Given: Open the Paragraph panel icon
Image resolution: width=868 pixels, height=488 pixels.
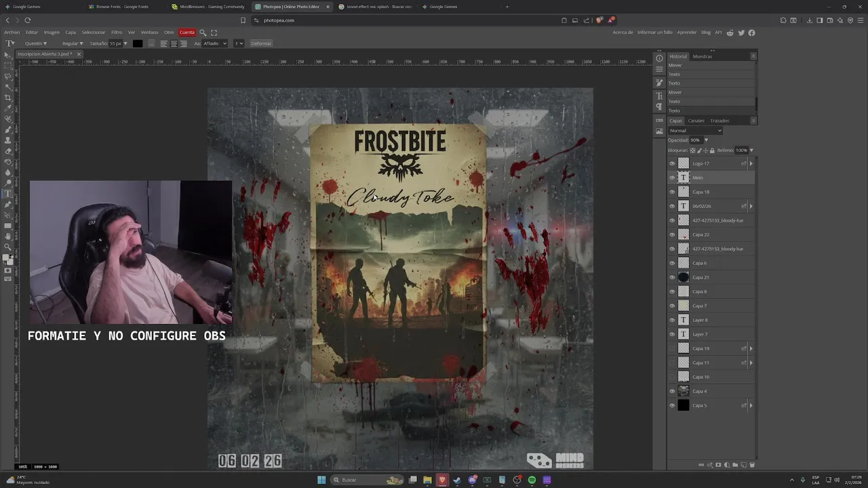Looking at the screenshot, I should pyautogui.click(x=659, y=107).
